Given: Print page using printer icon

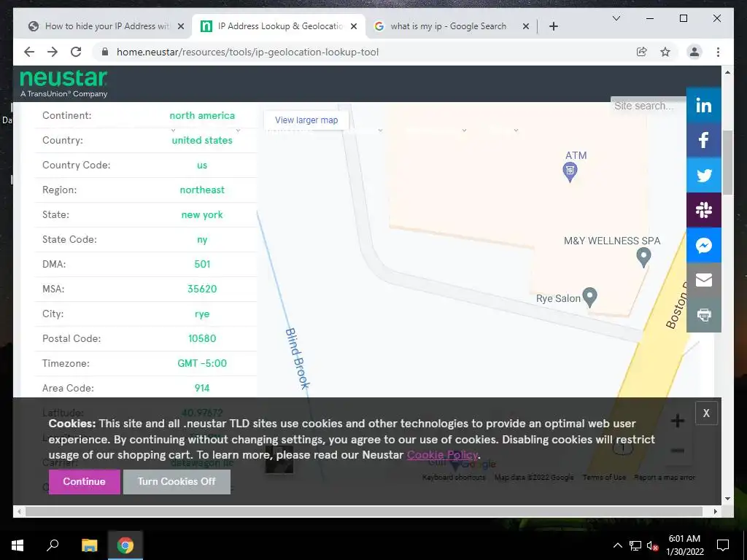Looking at the screenshot, I should coord(704,315).
